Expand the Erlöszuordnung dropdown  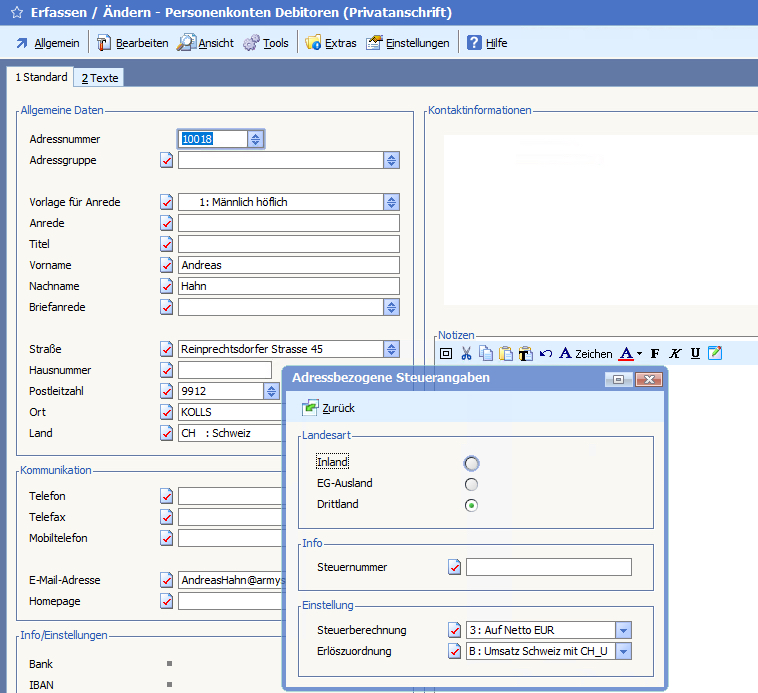(623, 651)
